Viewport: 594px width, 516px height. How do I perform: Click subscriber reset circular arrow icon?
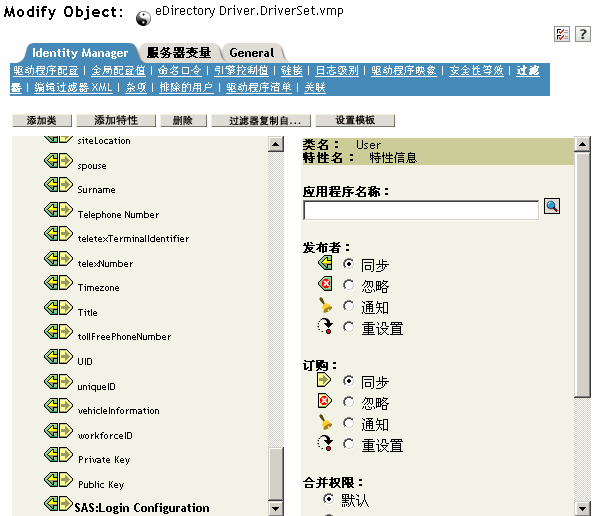(x=325, y=443)
